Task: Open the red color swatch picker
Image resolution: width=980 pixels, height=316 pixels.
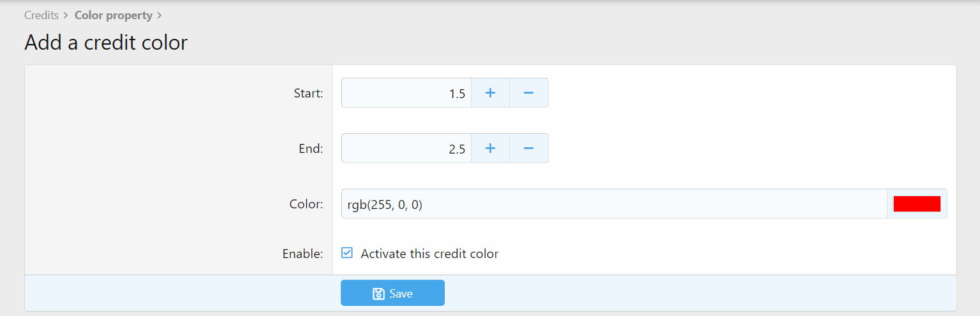Action: (x=917, y=204)
